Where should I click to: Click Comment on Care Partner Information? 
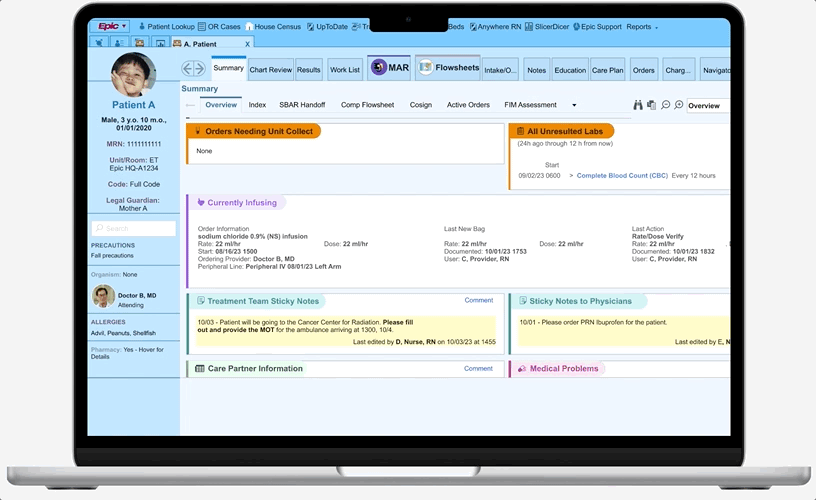click(478, 368)
